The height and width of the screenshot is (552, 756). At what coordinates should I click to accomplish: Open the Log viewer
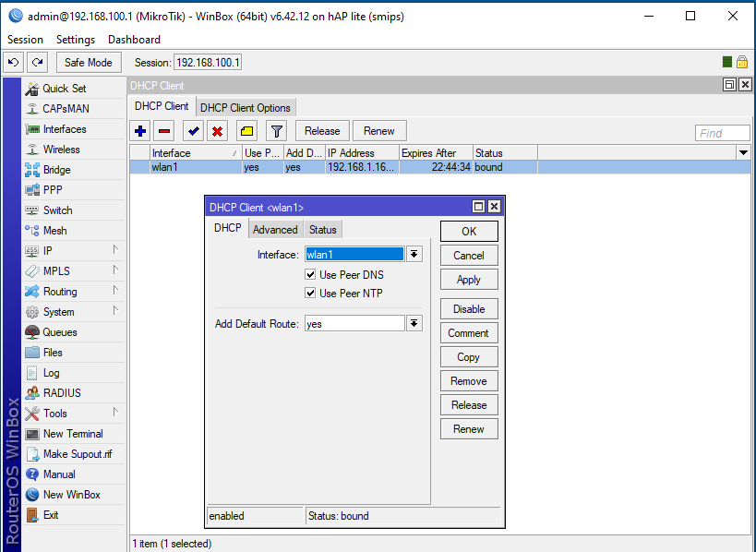[x=74, y=373]
